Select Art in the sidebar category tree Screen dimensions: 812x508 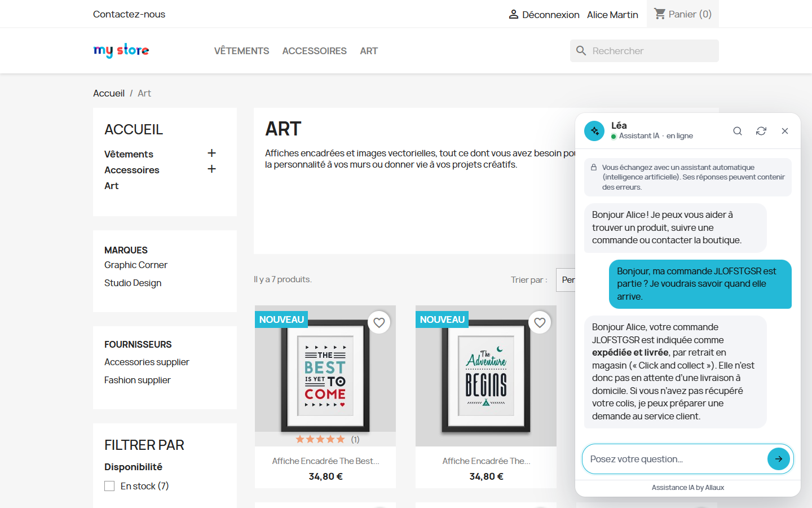click(x=111, y=186)
